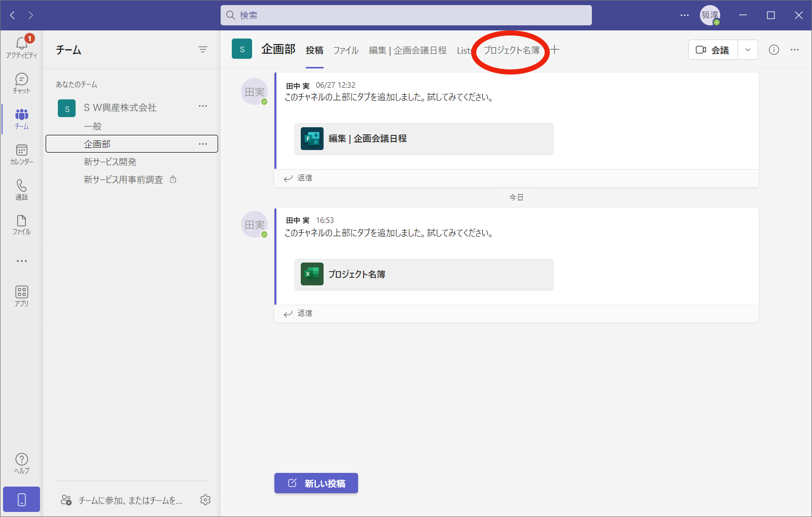Start a meeting with 会議 button
The height and width of the screenshot is (517, 812).
(713, 50)
